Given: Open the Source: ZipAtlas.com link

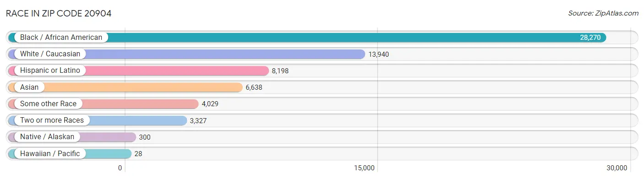Looking at the screenshot, I should click(603, 13).
